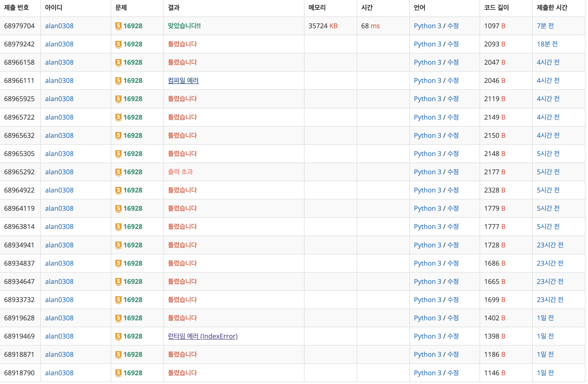Click gold tier badge in submission 68919469 row
The width and height of the screenshot is (588, 384).
point(118,336)
